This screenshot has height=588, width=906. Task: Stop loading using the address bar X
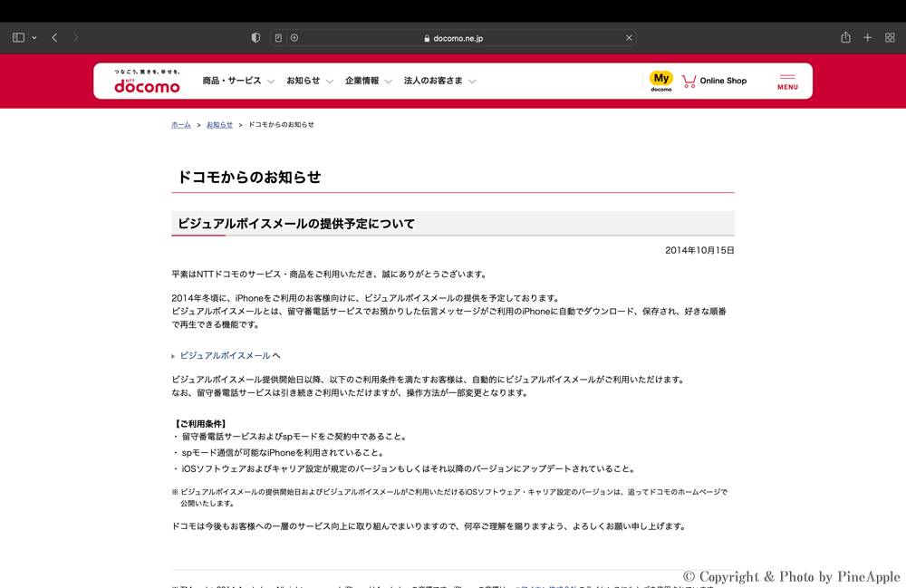629,38
